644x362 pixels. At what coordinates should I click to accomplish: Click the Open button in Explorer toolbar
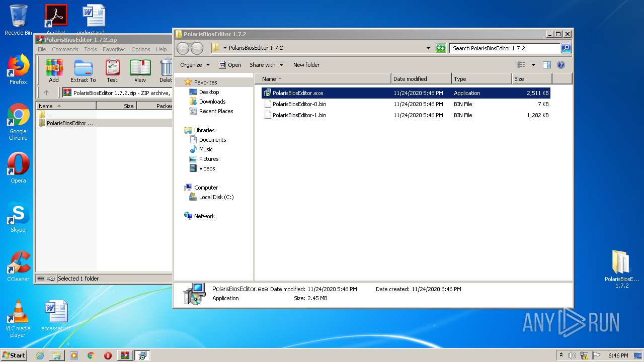point(230,65)
